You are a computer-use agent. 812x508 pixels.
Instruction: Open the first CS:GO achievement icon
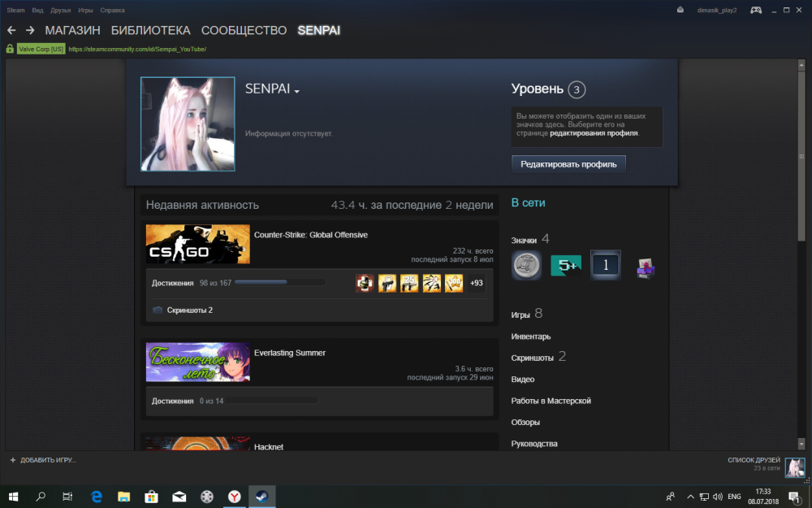tap(365, 283)
